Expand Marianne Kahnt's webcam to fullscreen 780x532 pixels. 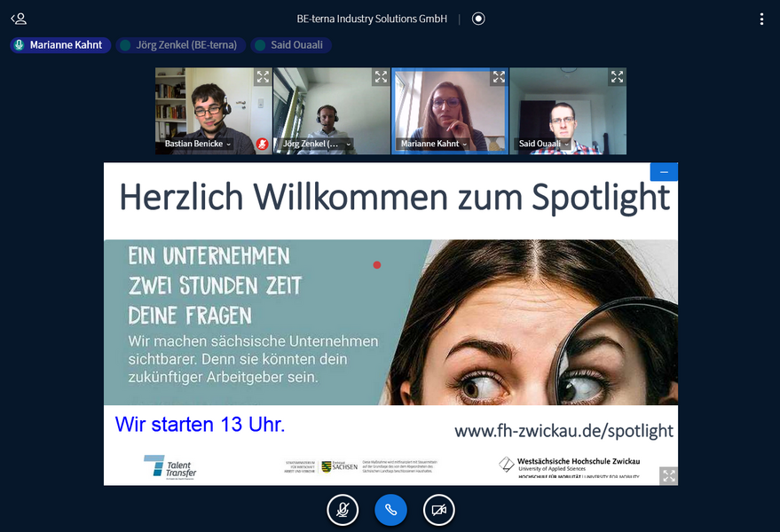[499, 76]
